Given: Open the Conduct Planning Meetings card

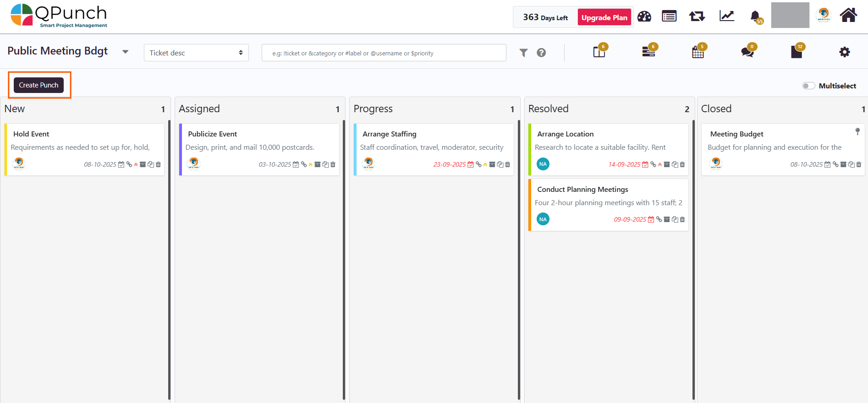Looking at the screenshot, I should point(582,189).
